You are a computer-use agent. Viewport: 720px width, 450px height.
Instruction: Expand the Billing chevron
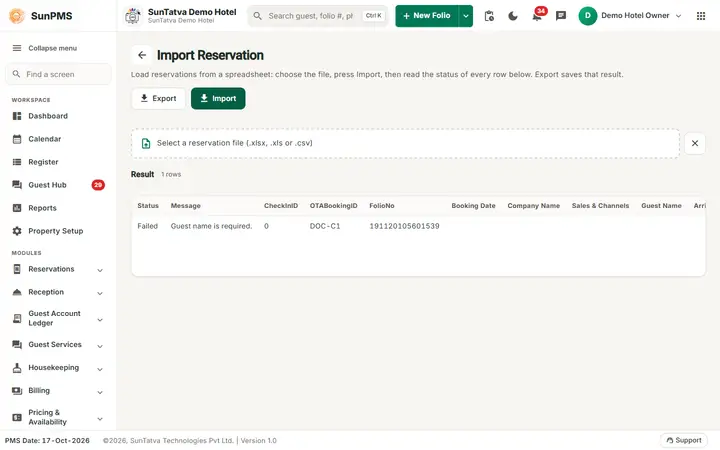[x=100, y=392]
